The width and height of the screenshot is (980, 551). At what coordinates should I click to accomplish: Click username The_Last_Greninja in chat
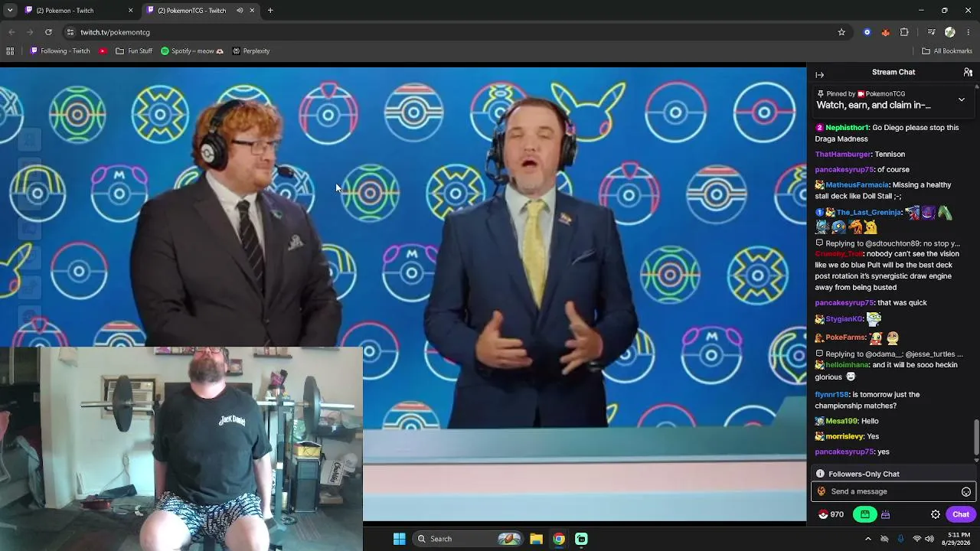coord(869,213)
